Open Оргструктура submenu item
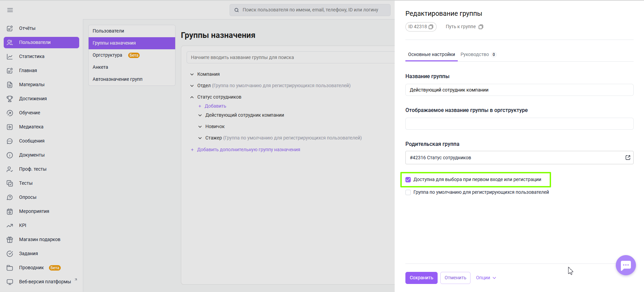Viewport: 644px width, 292px height. point(132,55)
